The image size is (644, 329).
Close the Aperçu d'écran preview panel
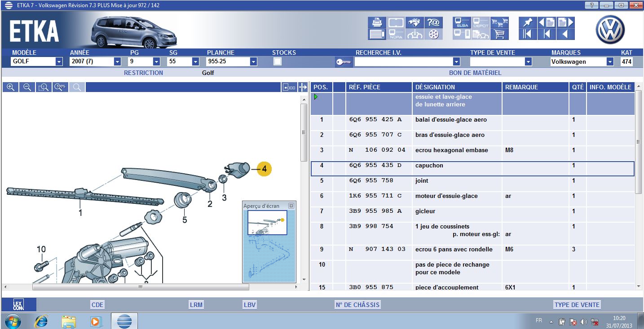(x=291, y=206)
